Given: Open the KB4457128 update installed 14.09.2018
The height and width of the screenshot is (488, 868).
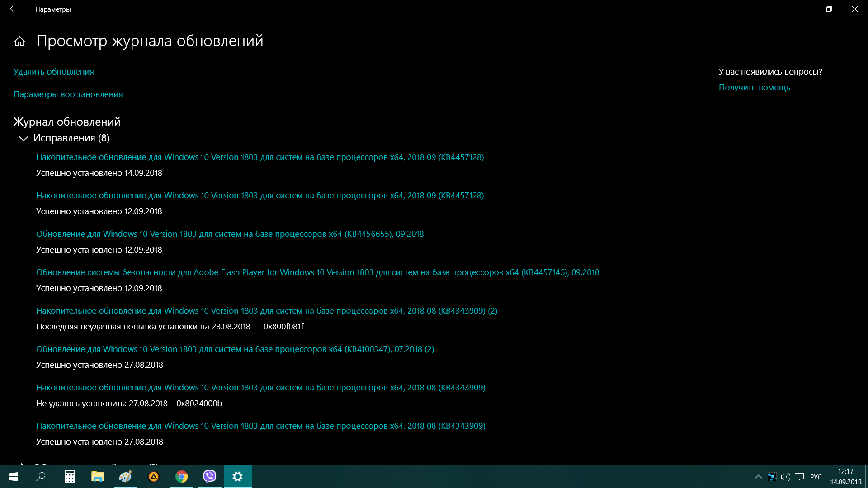Looking at the screenshot, I should click(259, 157).
